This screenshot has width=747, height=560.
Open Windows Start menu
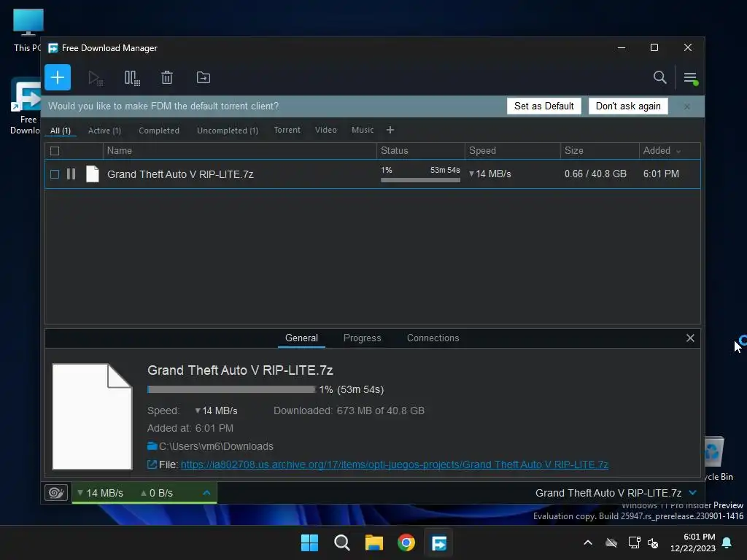[309, 542]
